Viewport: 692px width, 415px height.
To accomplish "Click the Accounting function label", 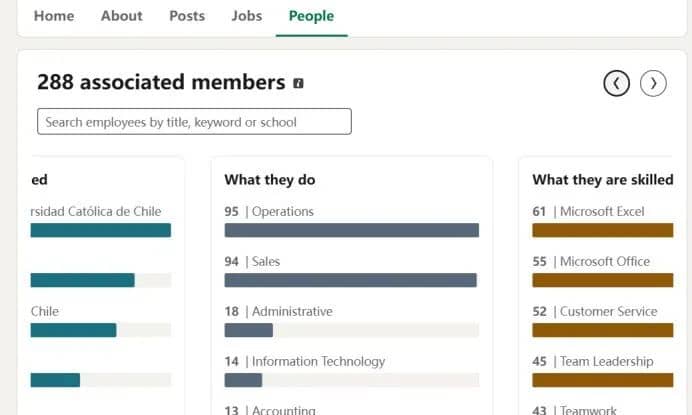I will [283, 410].
